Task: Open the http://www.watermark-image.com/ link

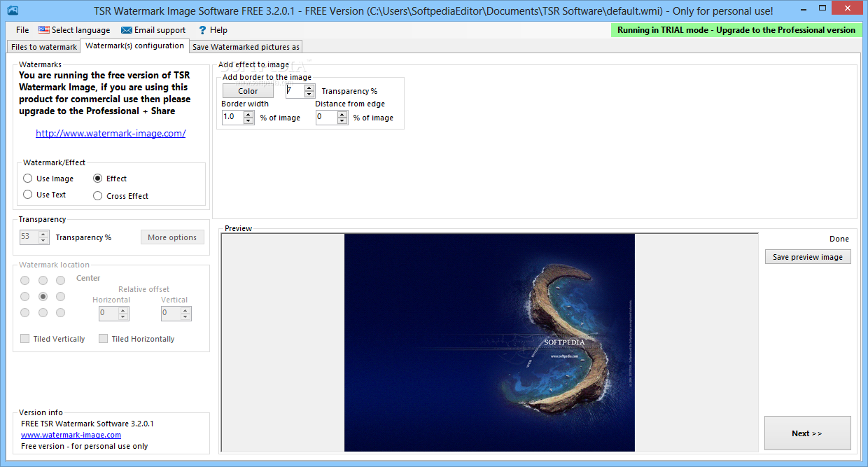Action: pyautogui.click(x=111, y=133)
